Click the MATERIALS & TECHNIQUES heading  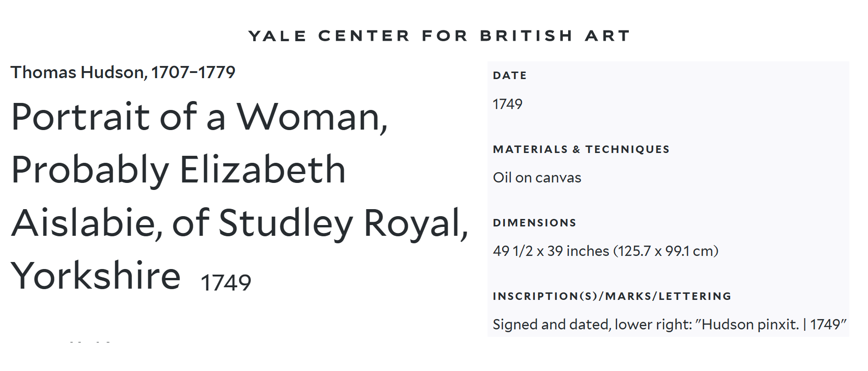581,150
